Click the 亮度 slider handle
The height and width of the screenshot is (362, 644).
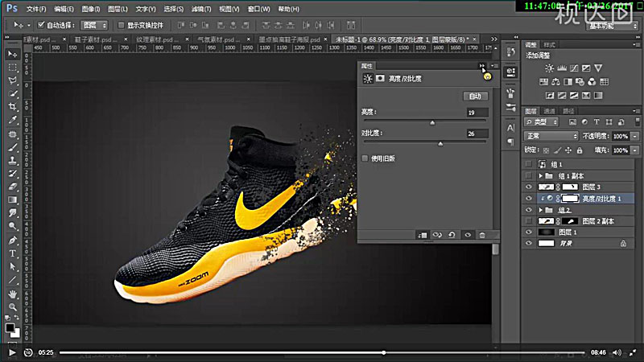pyautogui.click(x=432, y=122)
